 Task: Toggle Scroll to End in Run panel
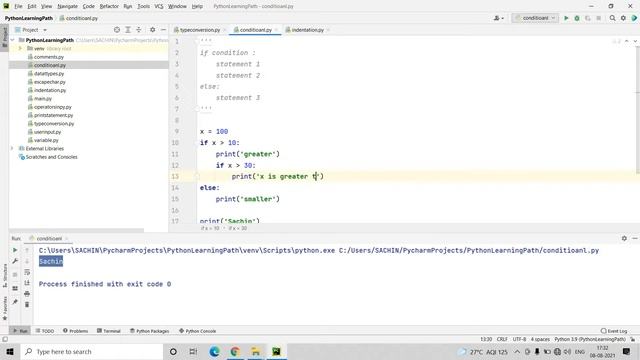(x=27, y=283)
